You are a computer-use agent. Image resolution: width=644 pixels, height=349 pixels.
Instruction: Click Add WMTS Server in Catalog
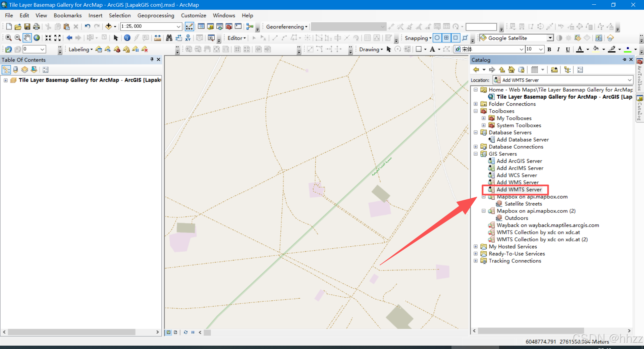point(519,190)
